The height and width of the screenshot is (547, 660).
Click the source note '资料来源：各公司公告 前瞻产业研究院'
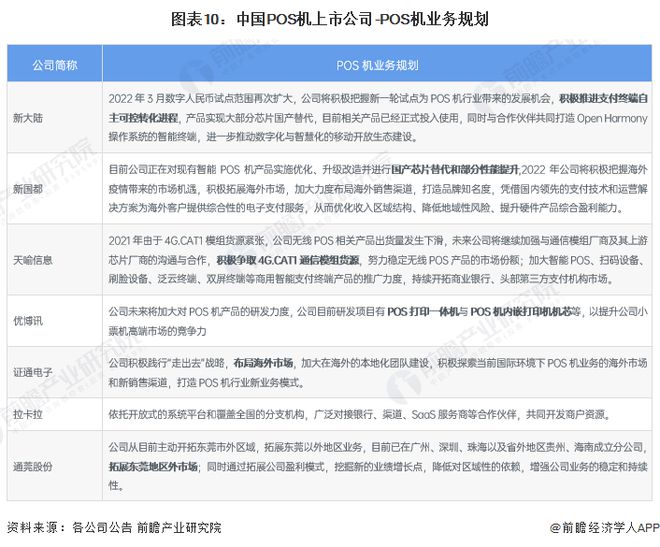pyautogui.click(x=114, y=528)
